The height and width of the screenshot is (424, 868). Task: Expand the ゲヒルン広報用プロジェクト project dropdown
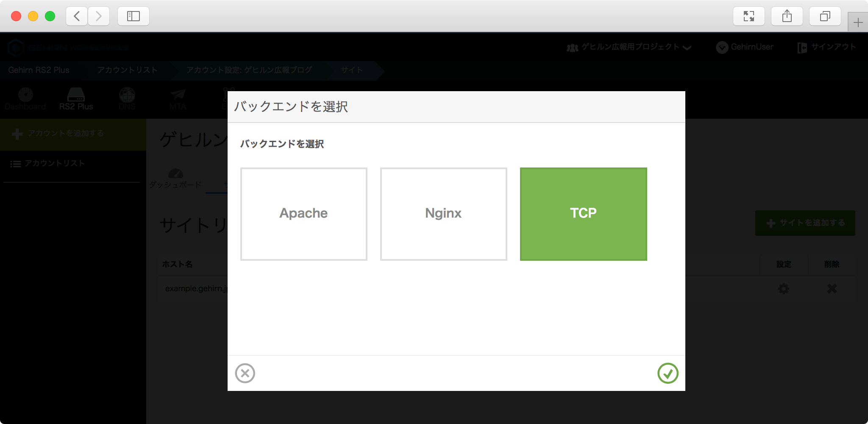coord(629,47)
